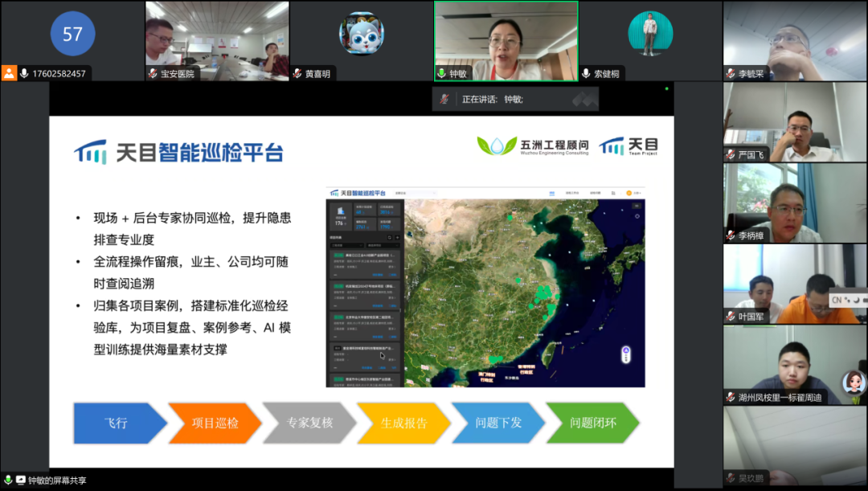Select the highlighted first tab in the platform header

(x=552, y=193)
